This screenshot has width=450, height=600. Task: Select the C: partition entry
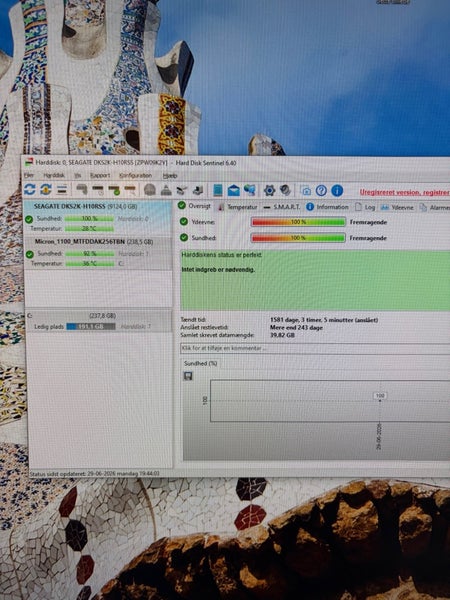coord(99,321)
